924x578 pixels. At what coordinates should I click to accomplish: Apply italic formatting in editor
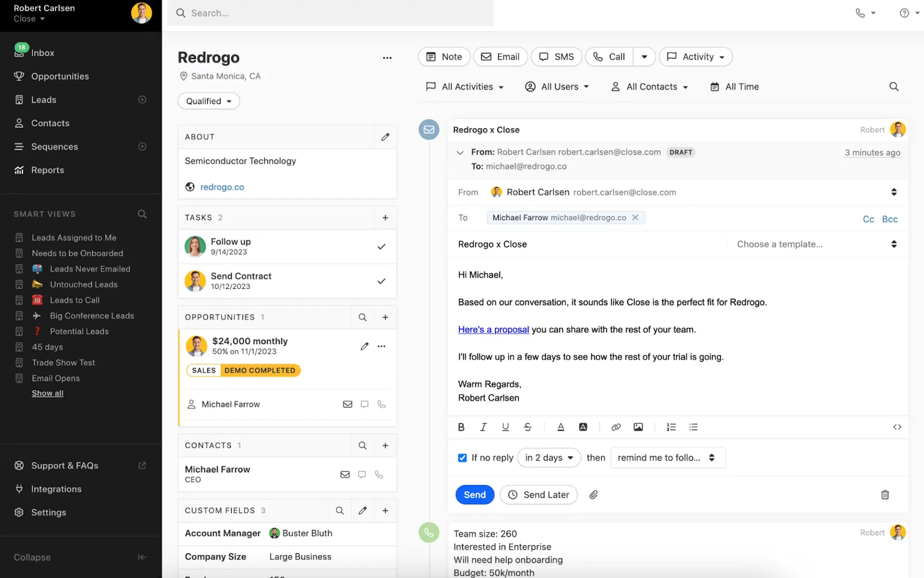click(483, 427)
